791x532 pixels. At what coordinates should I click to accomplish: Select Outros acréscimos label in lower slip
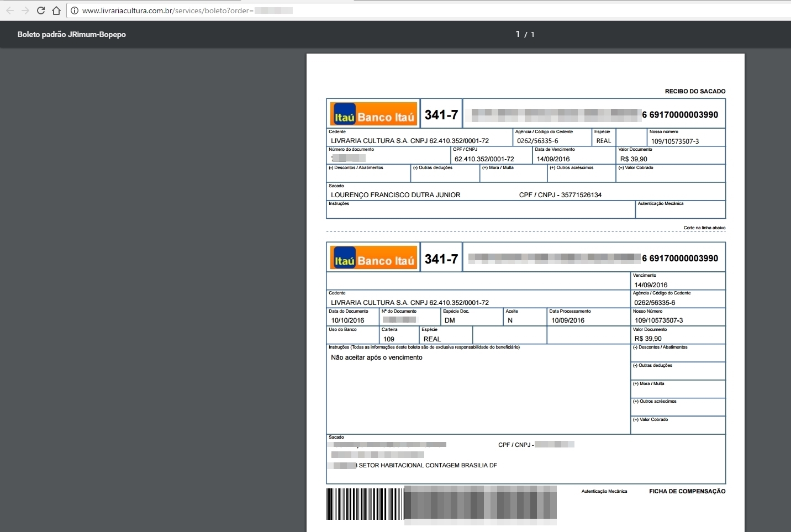(655, 401)
